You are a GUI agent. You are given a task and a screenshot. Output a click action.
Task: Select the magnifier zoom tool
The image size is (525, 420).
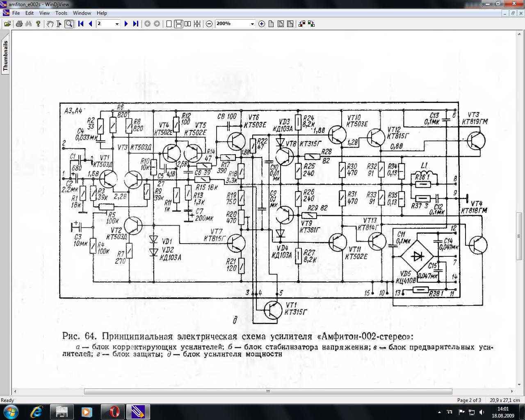click(69, 24)
